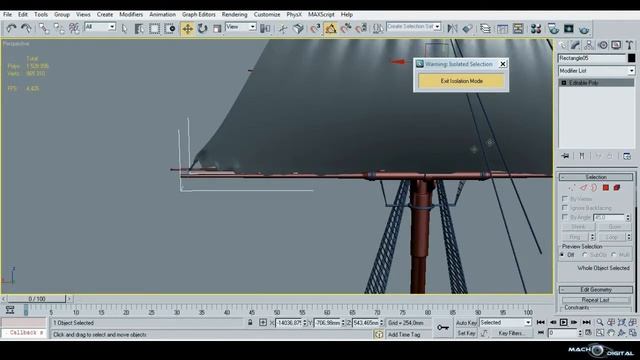Click the Redo arrow icon
The image size is (640, 360).
(26, 28)
